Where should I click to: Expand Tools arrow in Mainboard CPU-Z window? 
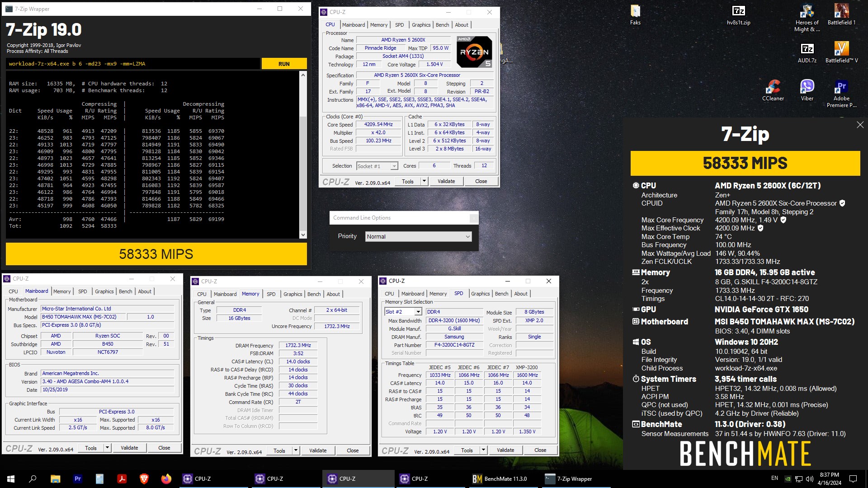point(107,448)
